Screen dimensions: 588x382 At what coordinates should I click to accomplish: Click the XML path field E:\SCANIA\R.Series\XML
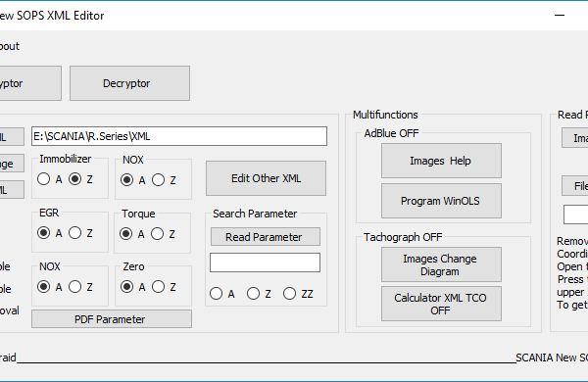pyautogui.click(x=179, y=136)
